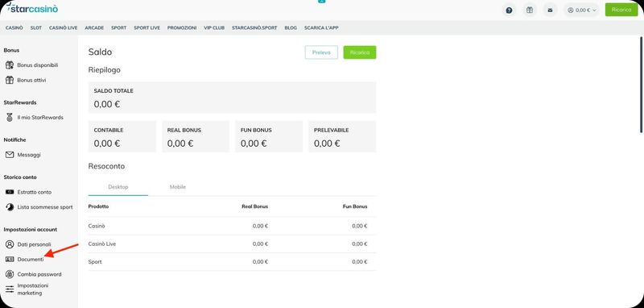Open the help question mark icon
644x308 pixels.
(x=510, y=10)
